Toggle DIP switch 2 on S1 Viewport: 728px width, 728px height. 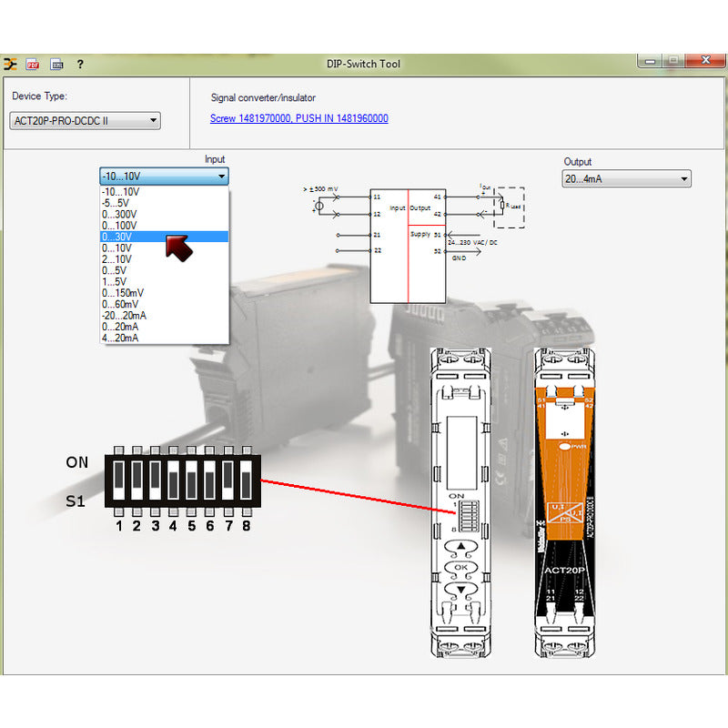137,480
